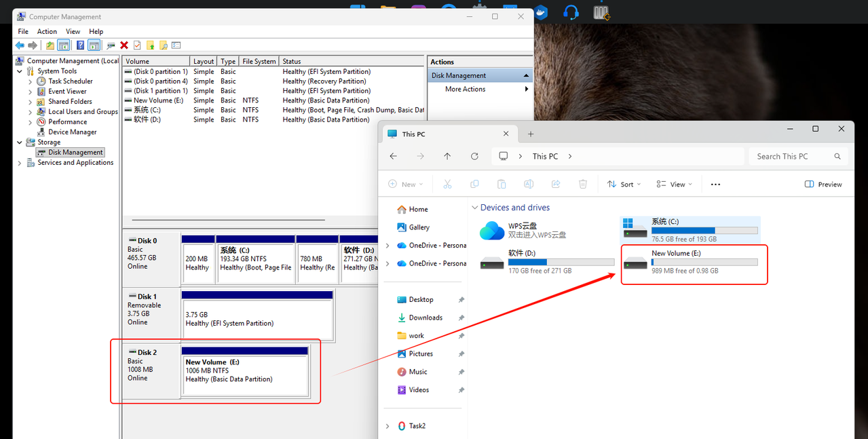Toggle the Show/Hide Console Tree toolbar icon
Image resolution: width=868 pixels, height=439 pixels.
[x=63, y=45]
